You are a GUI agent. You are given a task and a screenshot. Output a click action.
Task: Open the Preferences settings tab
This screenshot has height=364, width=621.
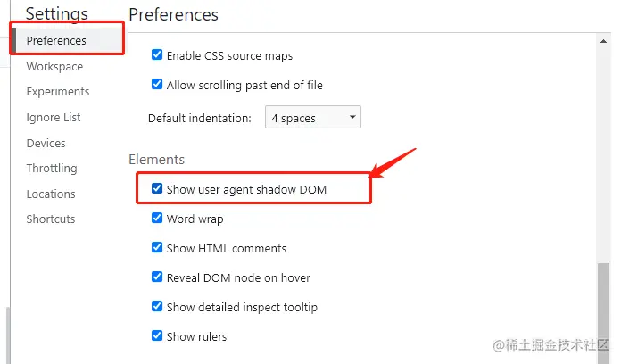(56, 40)
